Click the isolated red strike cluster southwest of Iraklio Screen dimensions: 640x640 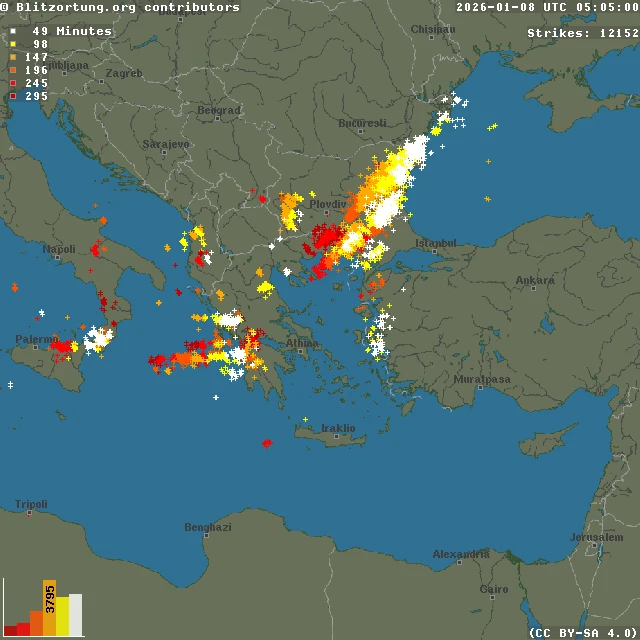(267, 442)
